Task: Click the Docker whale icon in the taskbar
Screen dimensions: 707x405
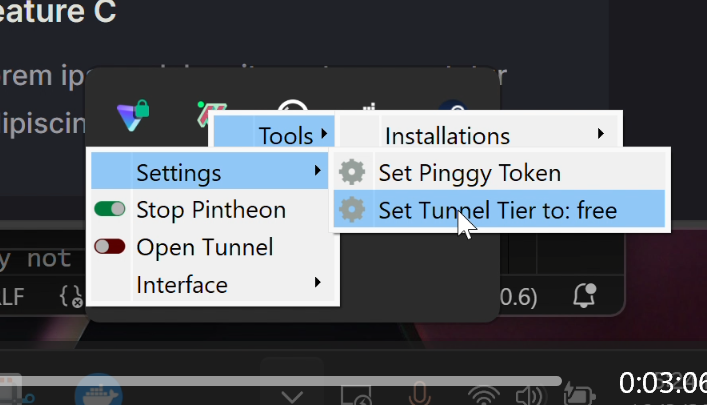Action: (98, 392)
